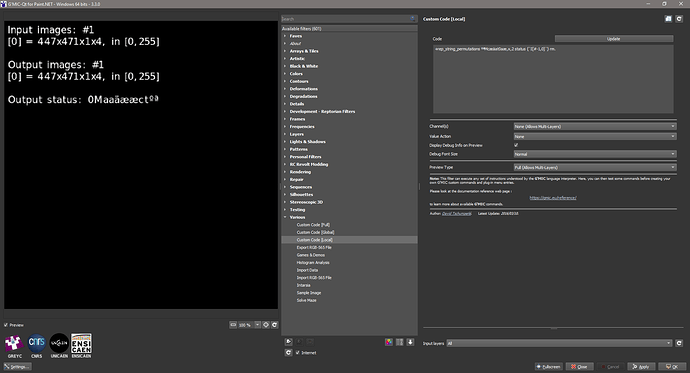Image resolution: width=690 pixels, height=373 pixels.
Task: Open the David Tschumperlé author link
Action: (456, 214)
